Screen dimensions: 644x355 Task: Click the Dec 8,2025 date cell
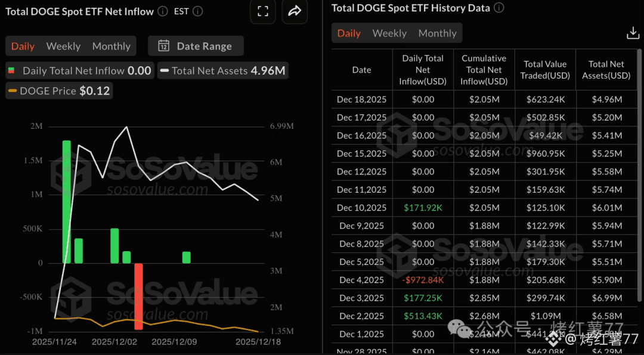pos(362,244)
